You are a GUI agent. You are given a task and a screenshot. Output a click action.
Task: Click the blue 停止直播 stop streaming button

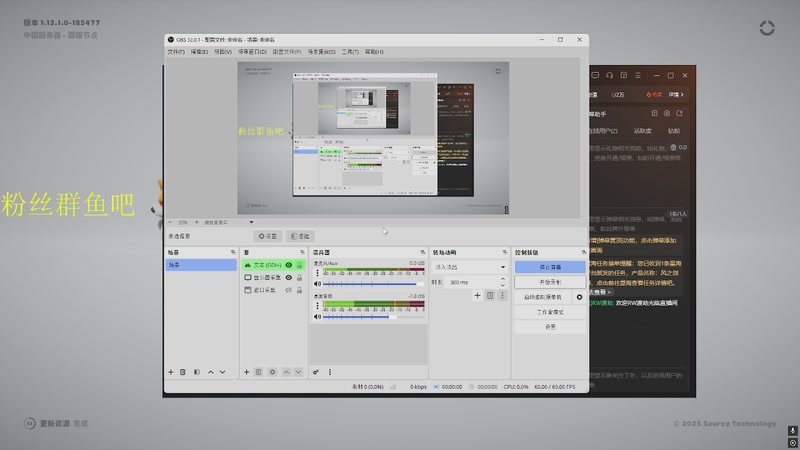pos(550,267)
